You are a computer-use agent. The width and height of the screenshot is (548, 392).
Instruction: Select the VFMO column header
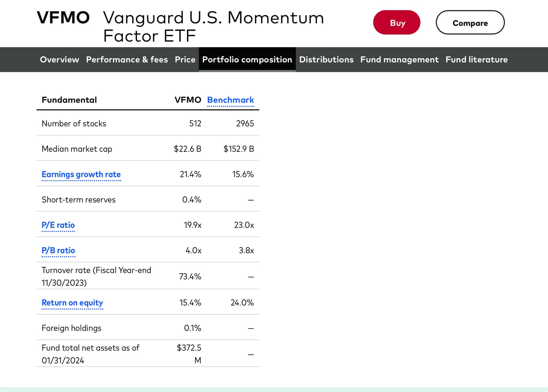[188, 100]
